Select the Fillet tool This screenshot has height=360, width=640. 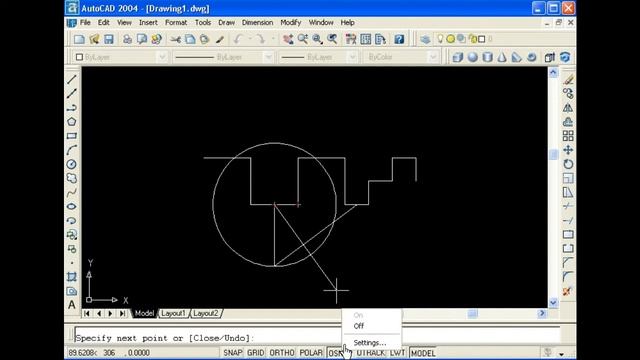pos(568,277)
